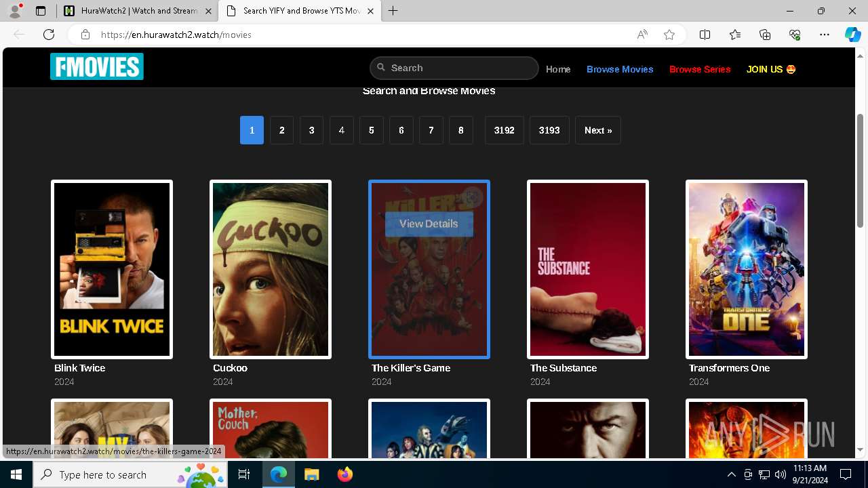
Task: Click the search magnifier icon
Action: tap(382, 68)
